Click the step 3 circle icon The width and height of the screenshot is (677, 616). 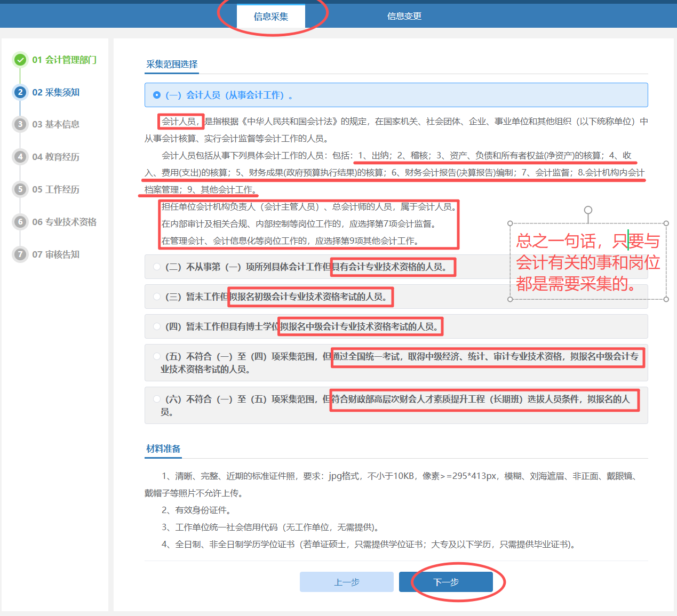pos(20,124)
